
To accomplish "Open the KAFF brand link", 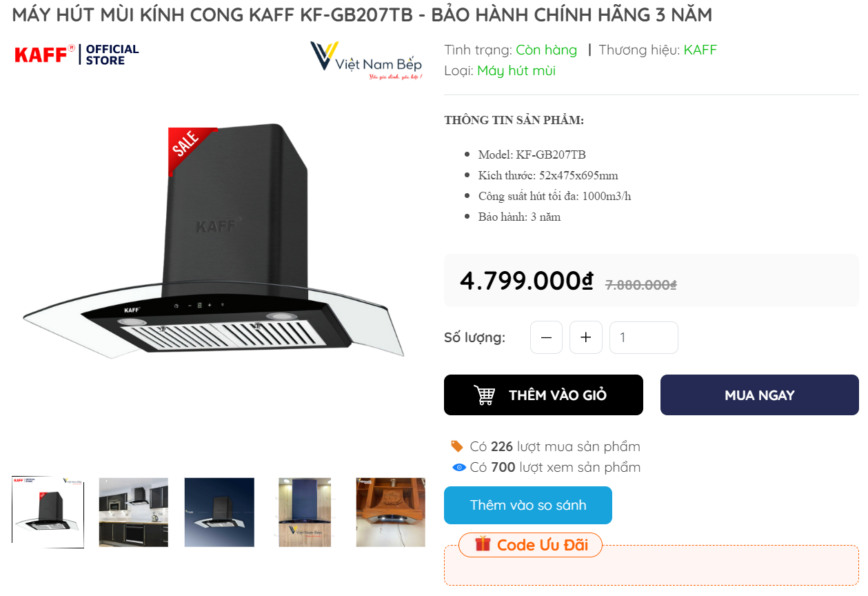I will pos(700,50).
